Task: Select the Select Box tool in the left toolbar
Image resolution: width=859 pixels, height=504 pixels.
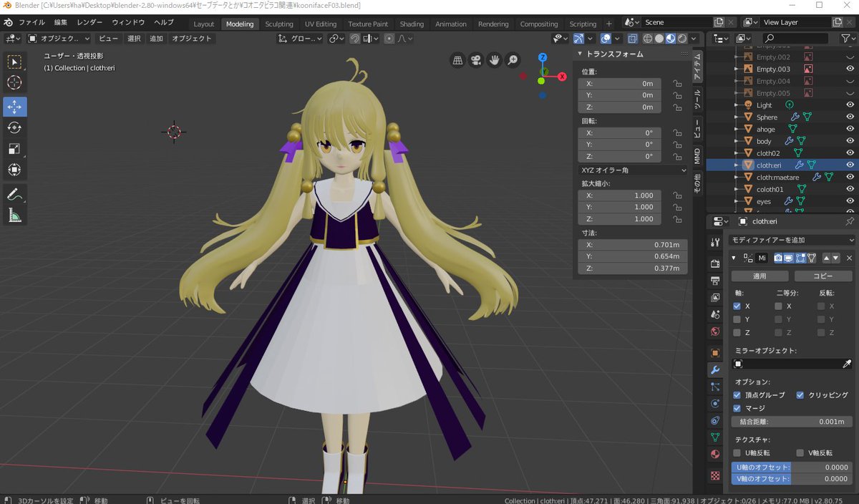Action: pyautogui.click(x=14, y=62)
